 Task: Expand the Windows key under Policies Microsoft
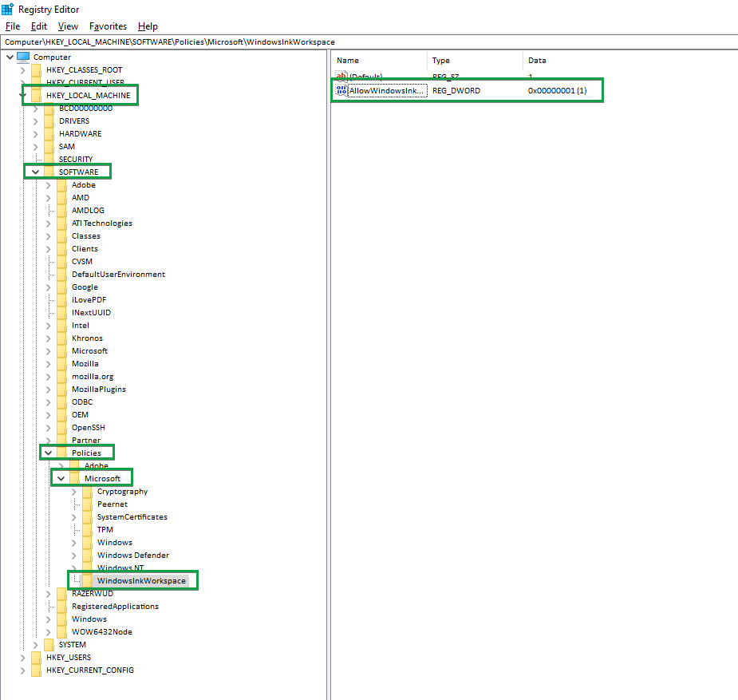(73, 542)
